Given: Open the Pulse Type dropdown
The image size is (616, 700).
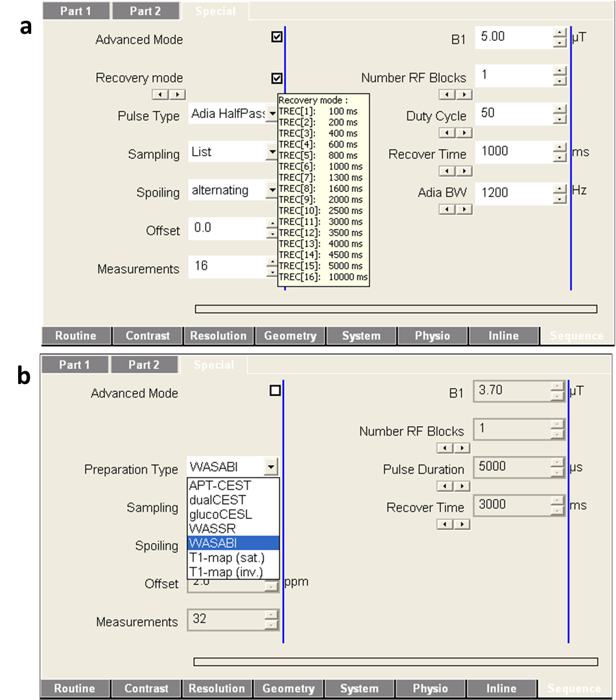Looking at the screenshot, I should 272,115.
